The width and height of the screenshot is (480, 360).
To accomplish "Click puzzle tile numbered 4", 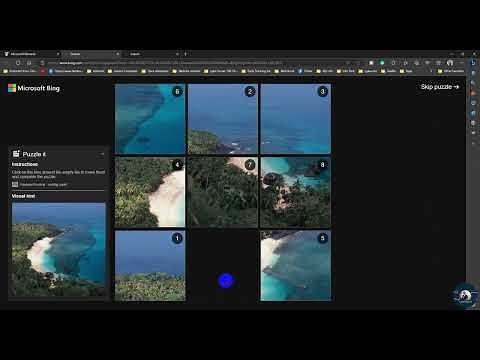I will 150,192.
